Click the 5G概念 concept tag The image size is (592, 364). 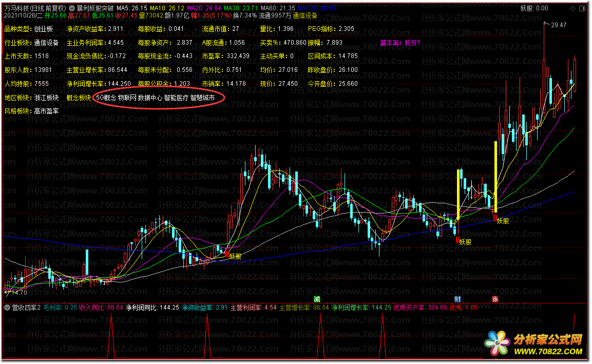tap(106, 98)
